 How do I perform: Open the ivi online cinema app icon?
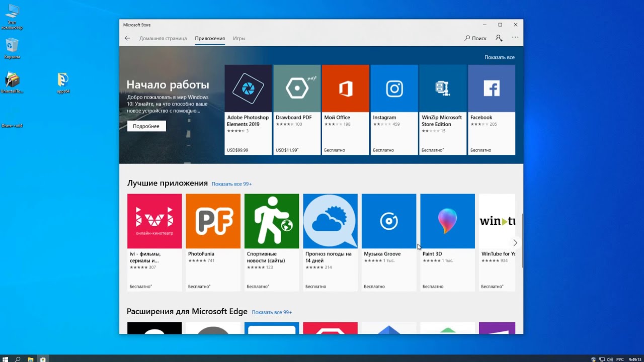point(154,221)
